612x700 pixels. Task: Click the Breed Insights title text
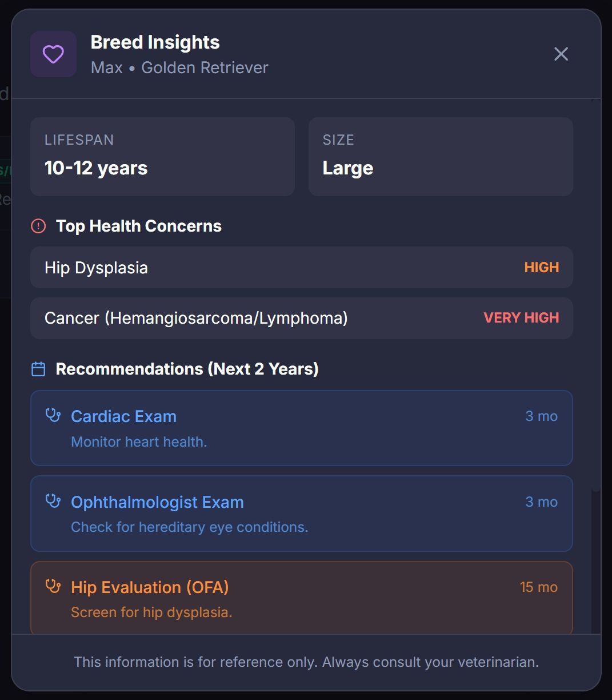tap(155, 42)
